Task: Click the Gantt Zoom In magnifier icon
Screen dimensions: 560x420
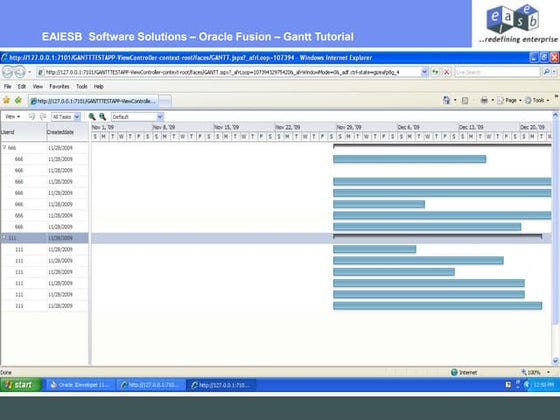Action: point(92,116)
